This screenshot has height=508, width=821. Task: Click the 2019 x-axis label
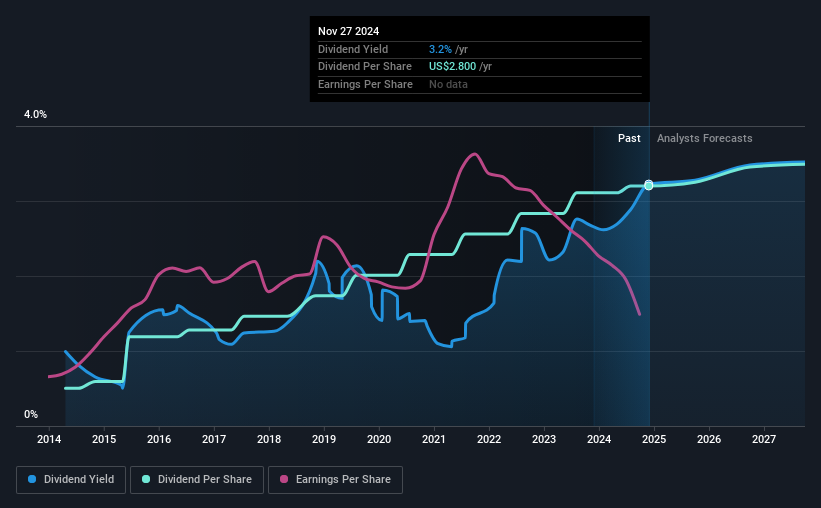324,439
